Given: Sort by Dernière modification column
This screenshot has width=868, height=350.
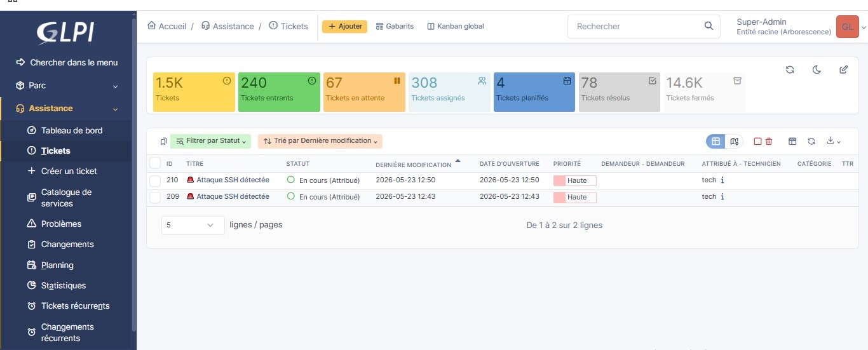Looking at the screenshot, I should (413, 165).
